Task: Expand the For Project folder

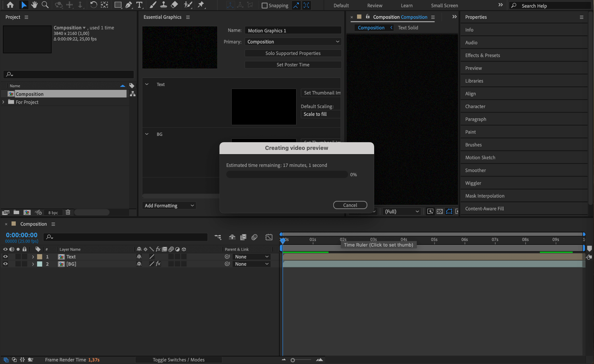Action: [3, 102]
